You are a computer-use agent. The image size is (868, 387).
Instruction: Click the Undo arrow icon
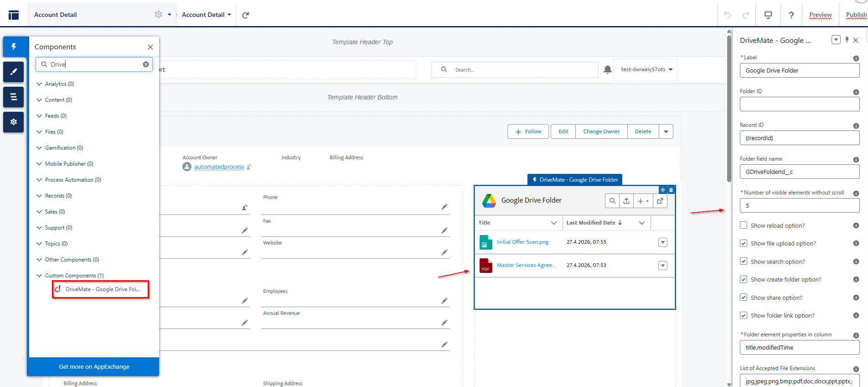727,15
